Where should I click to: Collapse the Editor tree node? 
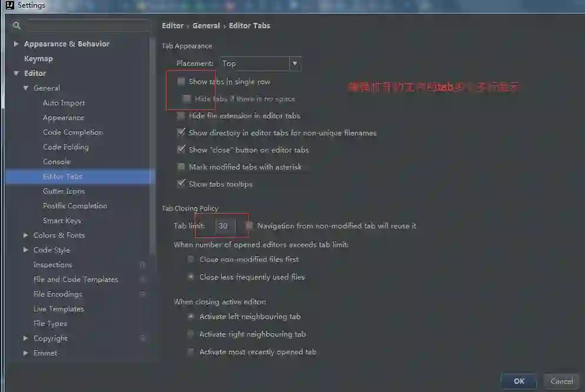(x=16, y=73)
